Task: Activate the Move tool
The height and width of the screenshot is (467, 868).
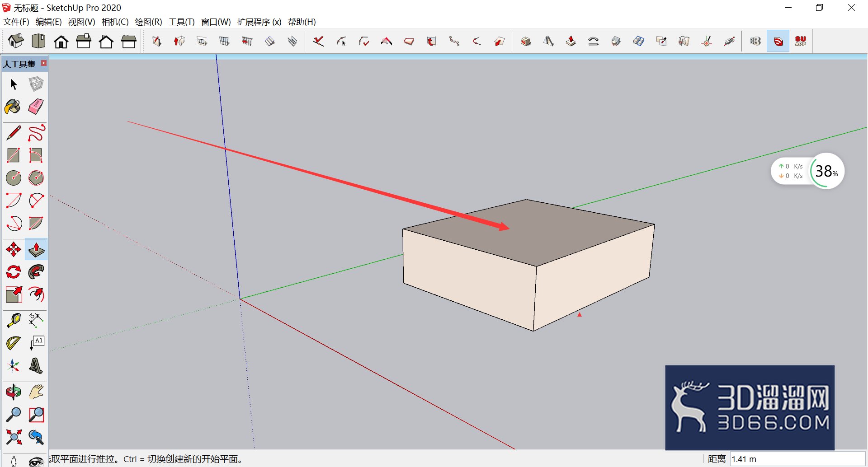Action: [x=14, y=249]
